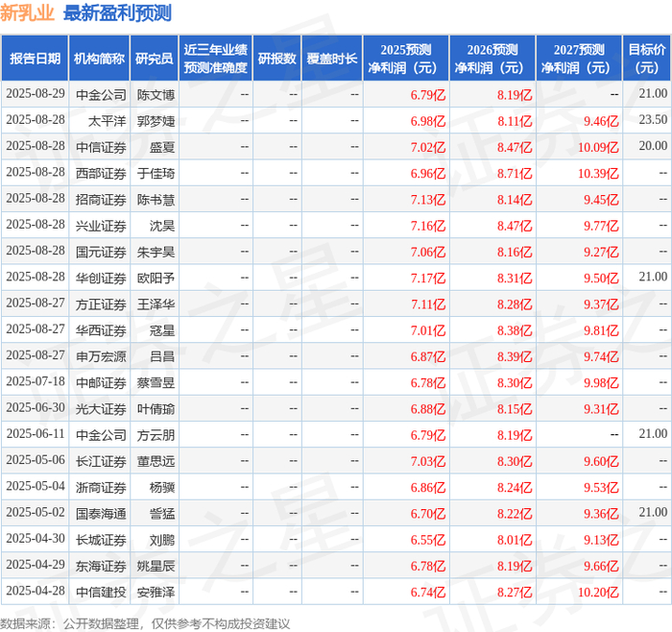
Task: Select the 兴业证券 cell
Action: point(101,226)
